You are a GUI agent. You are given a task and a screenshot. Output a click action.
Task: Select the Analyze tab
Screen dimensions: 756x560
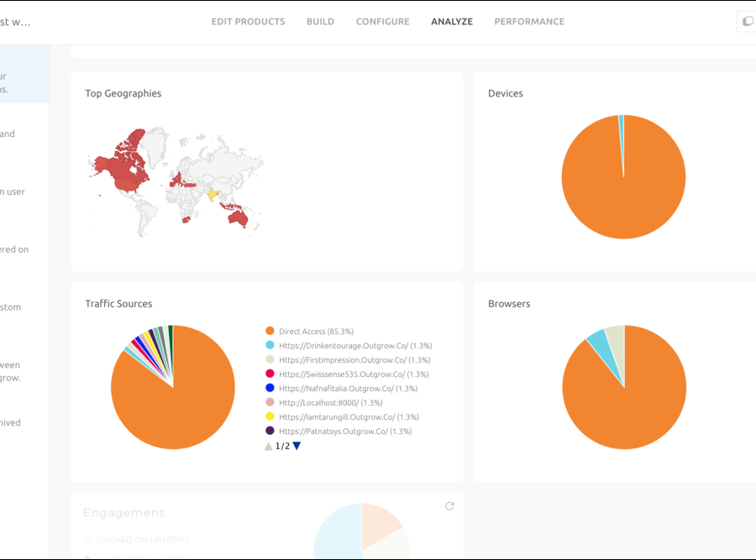pyautogui.click(x=452, y=22)
